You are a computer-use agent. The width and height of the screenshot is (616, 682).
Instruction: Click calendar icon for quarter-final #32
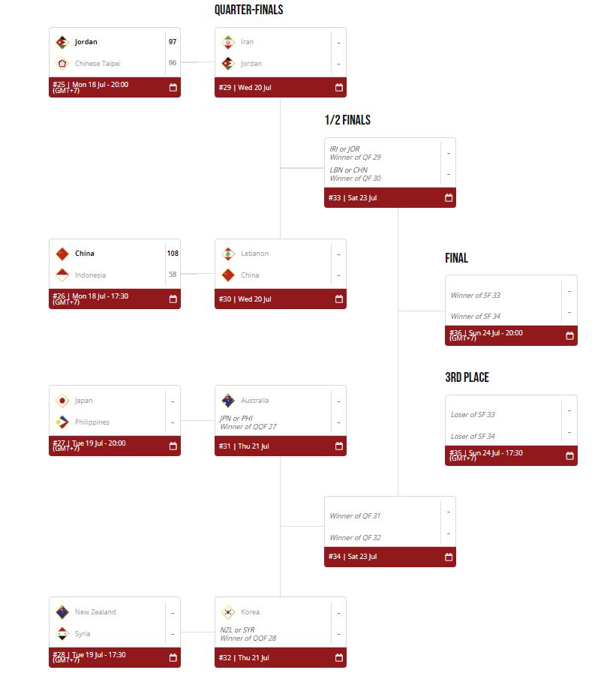339,657
